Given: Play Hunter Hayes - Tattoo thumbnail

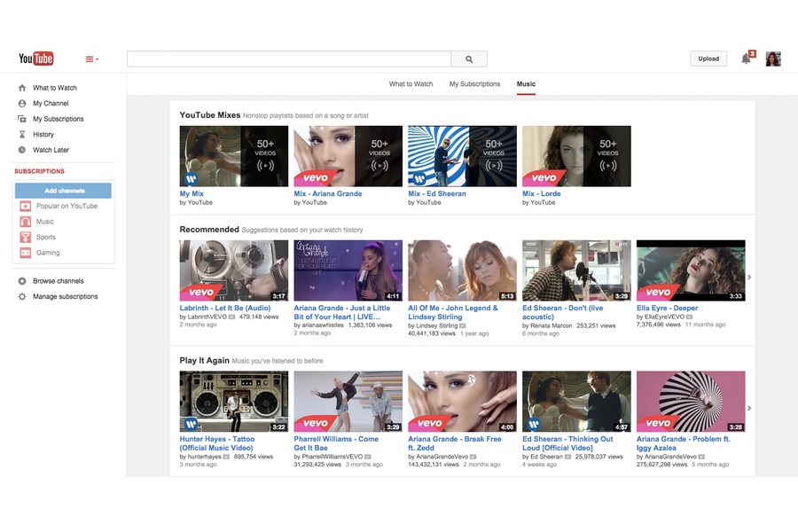Looking at the screenshot, I should coord(233,401).
